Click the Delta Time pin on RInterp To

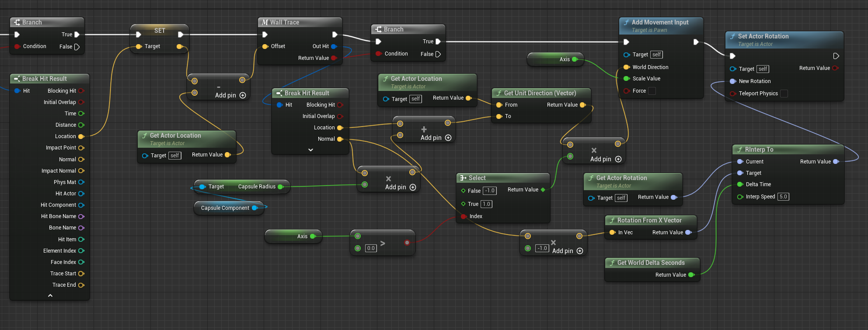pyautogui.click(x=740, y=184)
